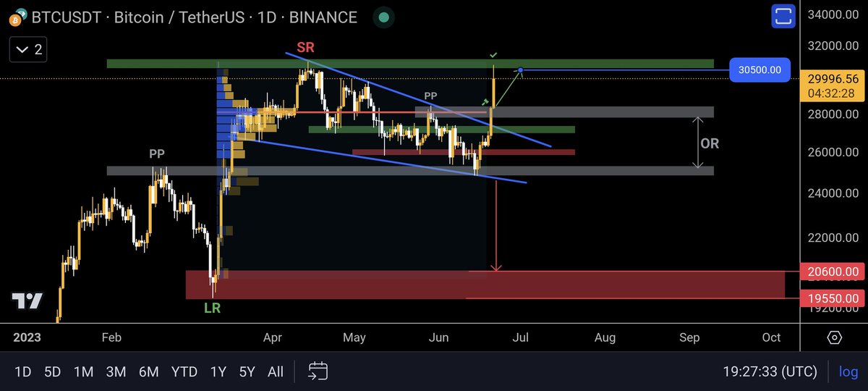868x391 pixels.
Task: Select the YTD time range
Action: point(184,372)
